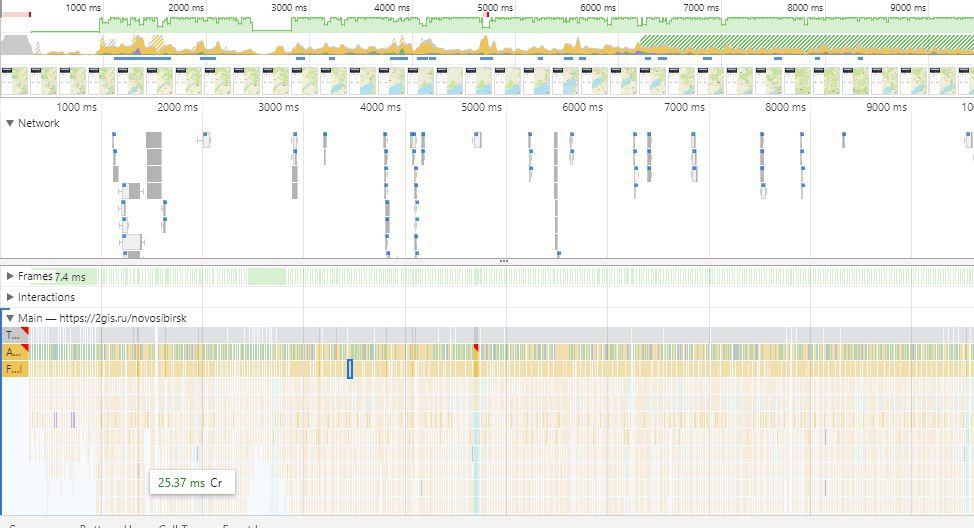Screen dimensions: 974x528
Task: Click the 'Network' track label
Action: coord(39,123)
